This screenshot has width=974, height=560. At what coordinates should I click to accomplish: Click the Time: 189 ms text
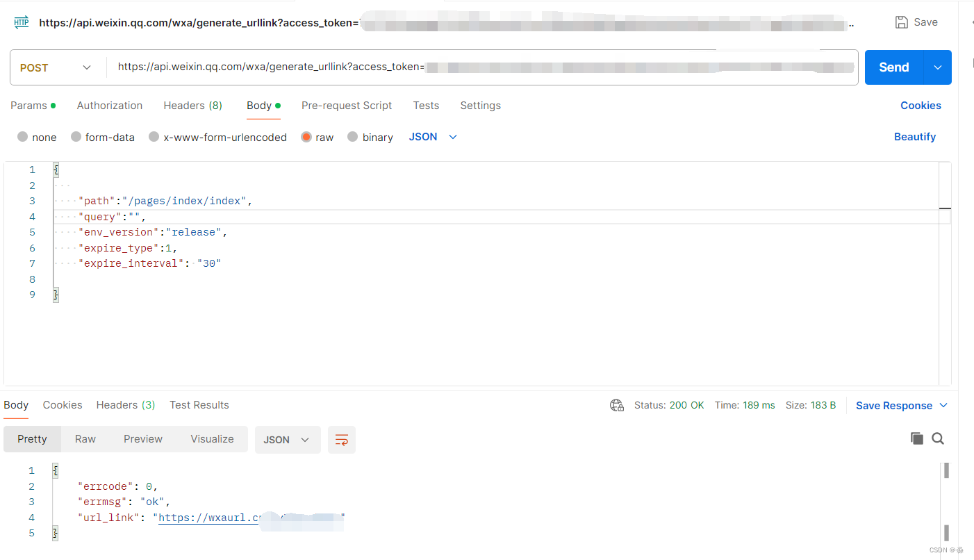(745, 405)
